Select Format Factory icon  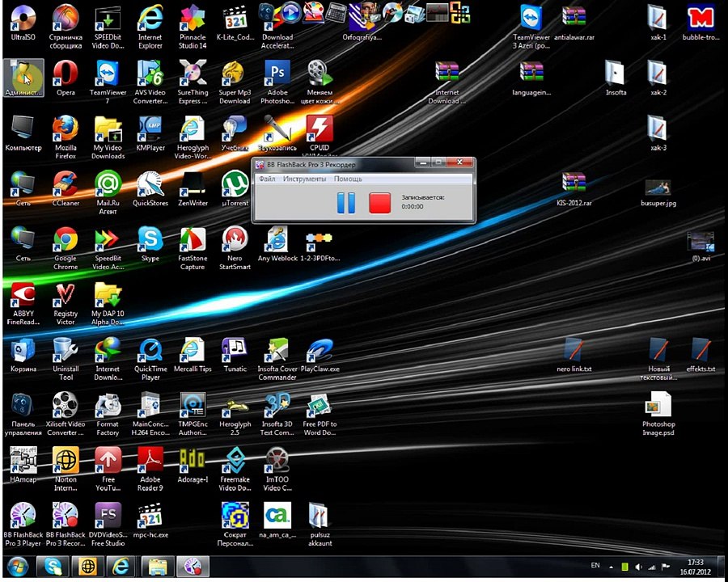(108, 414)
